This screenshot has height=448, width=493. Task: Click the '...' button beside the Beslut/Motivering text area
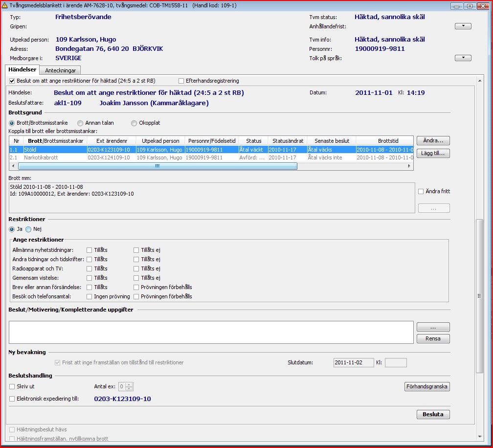point(433,327)
